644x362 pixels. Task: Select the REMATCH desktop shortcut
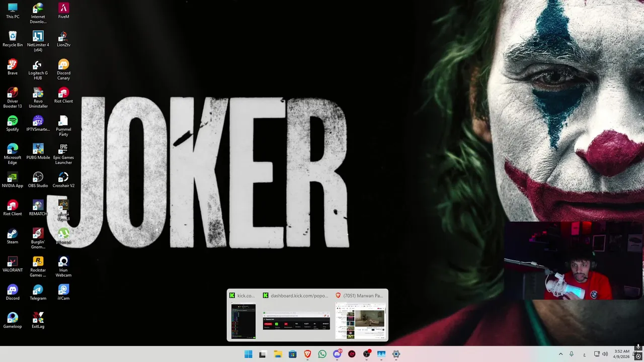38,208
